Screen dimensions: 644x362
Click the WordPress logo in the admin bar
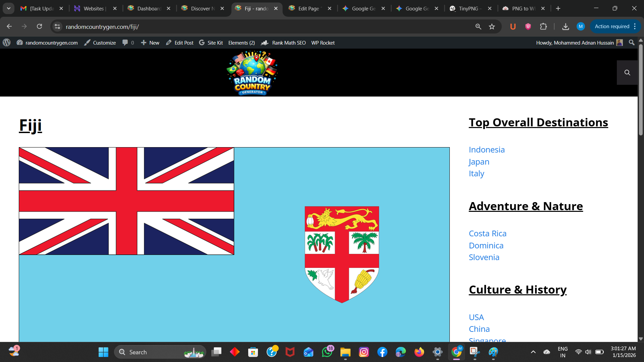6,43
